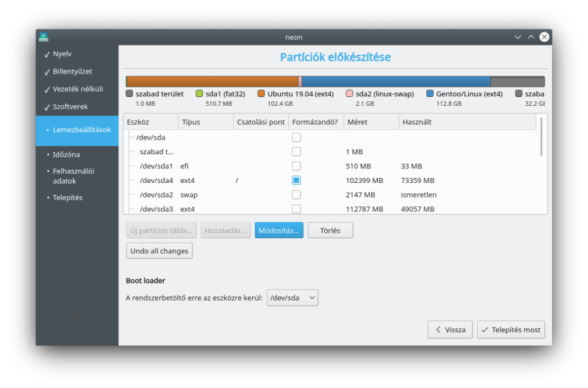Select the Lemezbeállítások step
The image size is (588, 388).
pos(77,130)
